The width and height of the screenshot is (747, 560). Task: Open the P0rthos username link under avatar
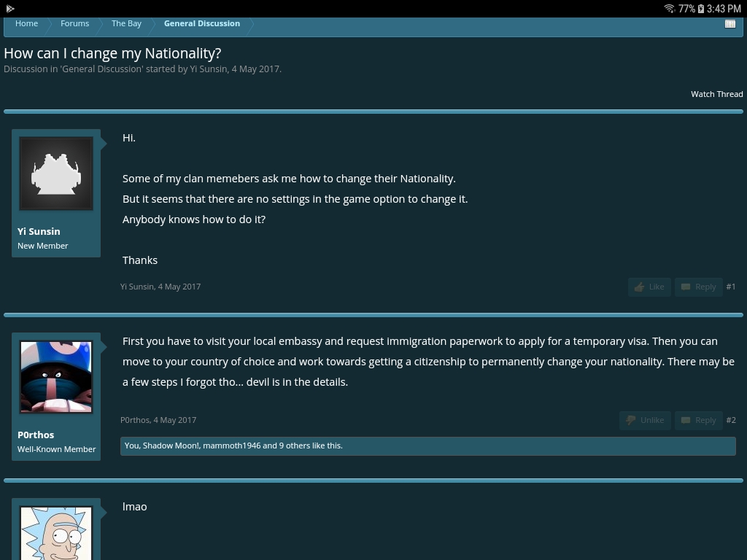click(36, 435)
